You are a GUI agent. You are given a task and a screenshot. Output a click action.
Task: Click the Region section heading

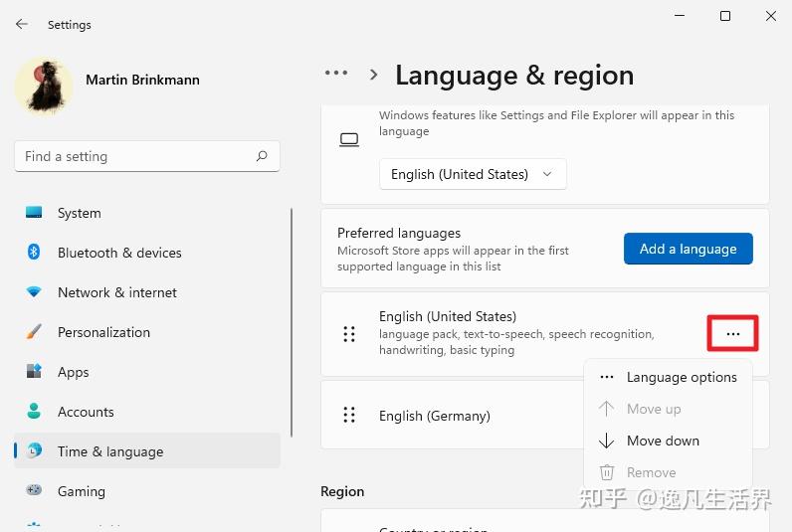pyautogui.click(x=342, y=491)
